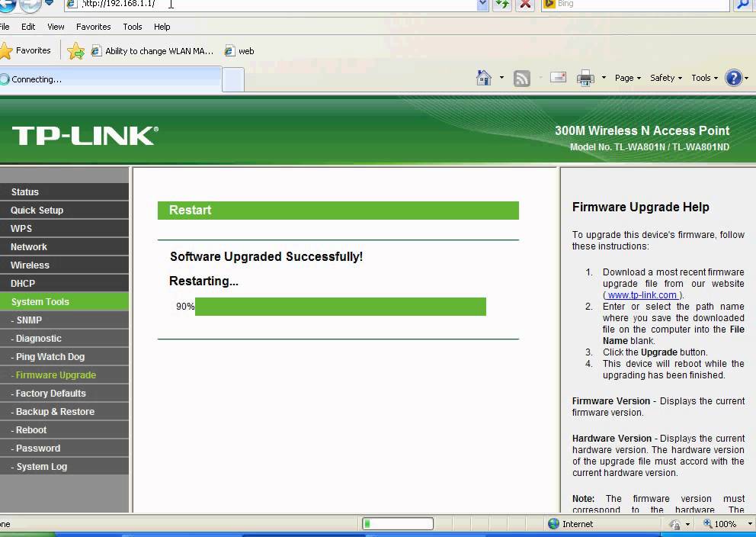Select System Tools in sidebar

pyautogui.click(x=64, y=301)
